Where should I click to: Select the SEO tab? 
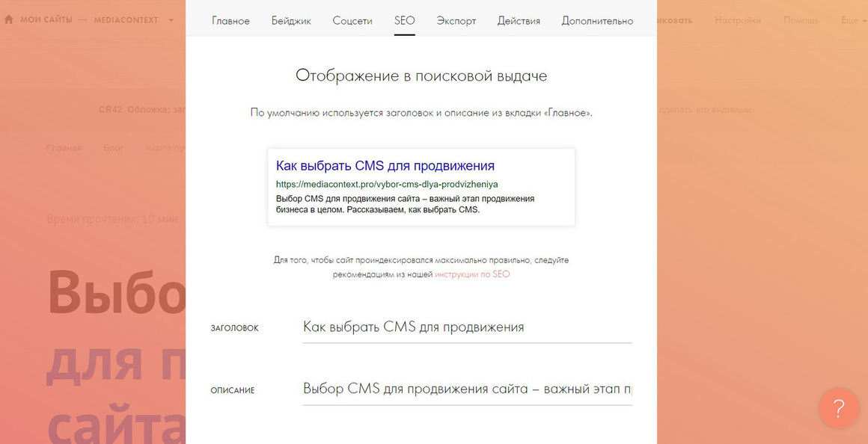tap(405, 21)
